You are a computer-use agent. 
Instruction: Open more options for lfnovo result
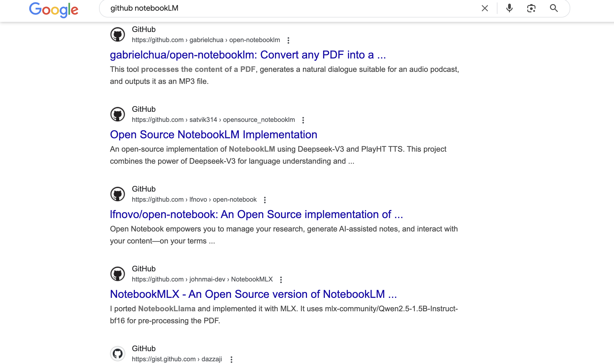(265, 200)
